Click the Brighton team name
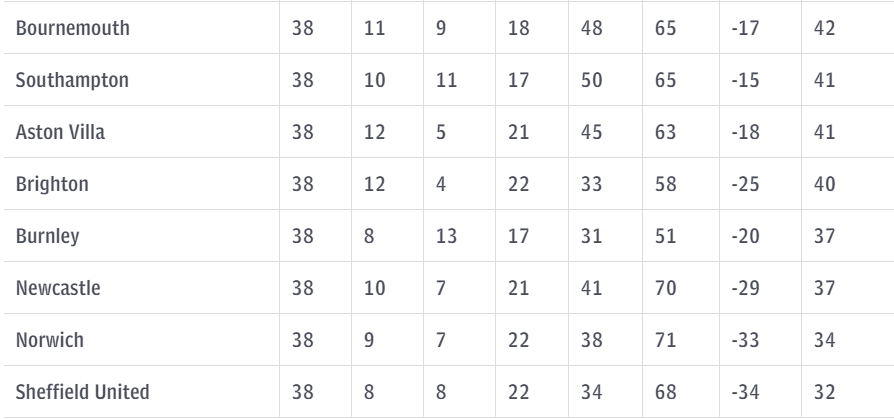This screenshot has height=419, width=894. pyautogui.click(x=52, y=184)
